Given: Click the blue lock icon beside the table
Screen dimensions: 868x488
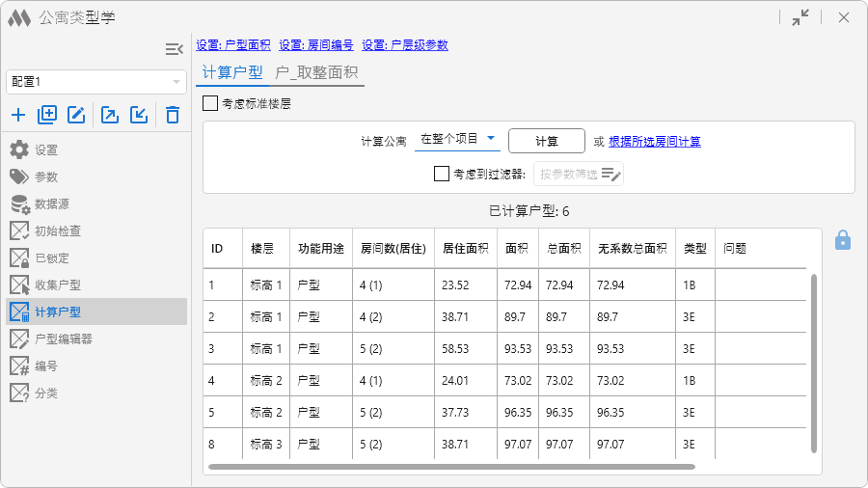Looking at the screenshot, I should tap(842, 240).
